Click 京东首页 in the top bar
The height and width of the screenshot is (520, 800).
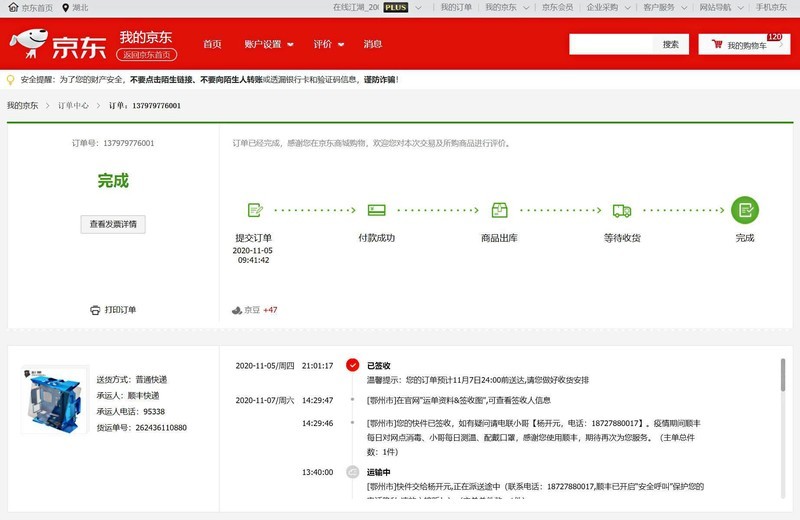(37, 8)
